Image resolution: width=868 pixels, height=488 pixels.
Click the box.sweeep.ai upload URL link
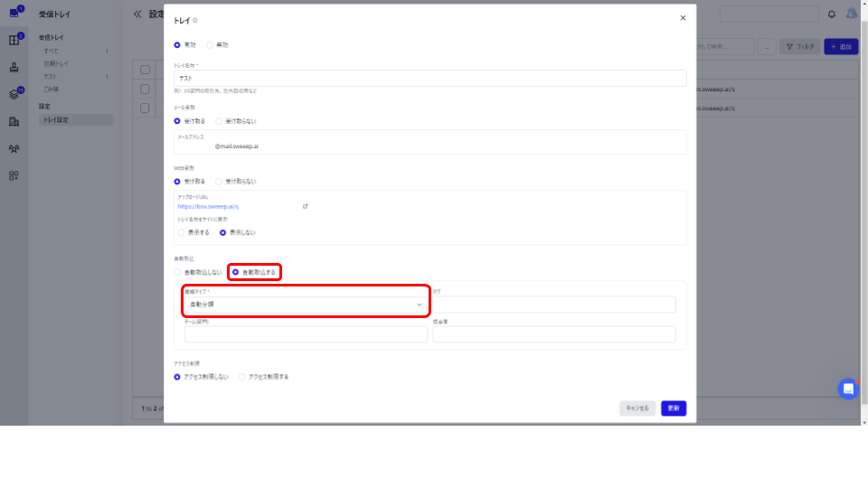[208, 206]
